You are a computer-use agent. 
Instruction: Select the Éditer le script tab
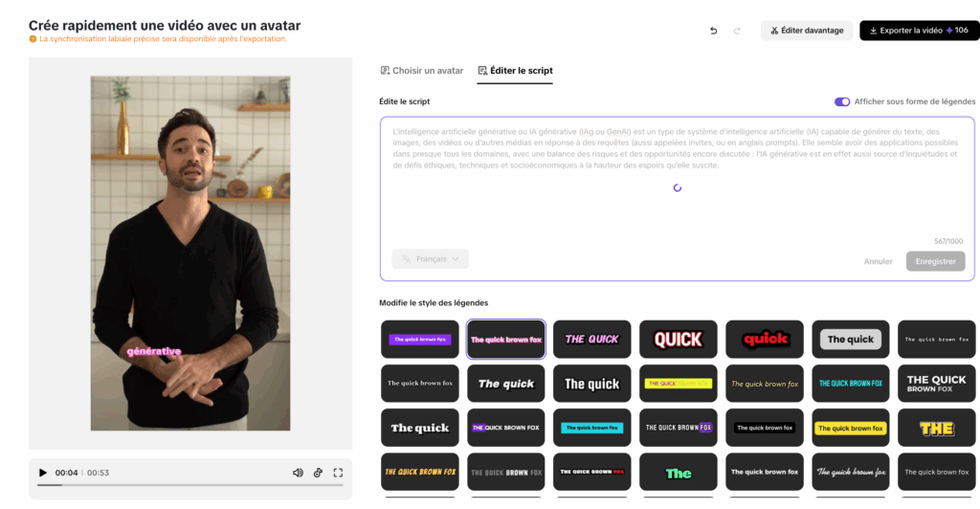click(515, 71)
